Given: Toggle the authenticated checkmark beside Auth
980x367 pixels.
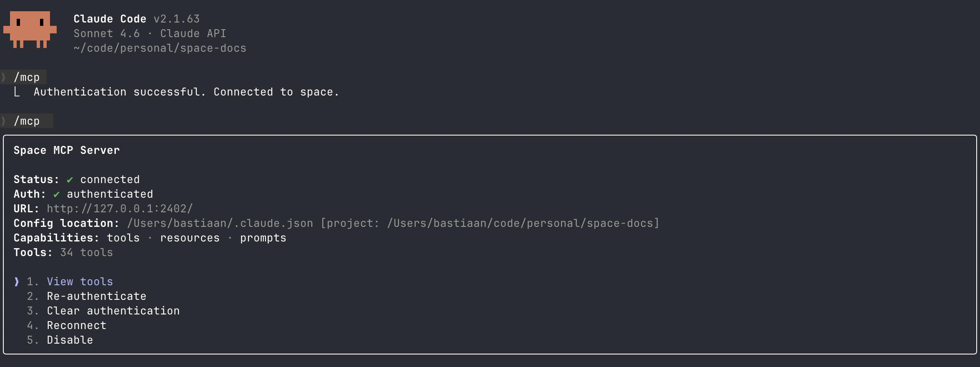Looking at the screenshot, I should (x=57, y=194).
